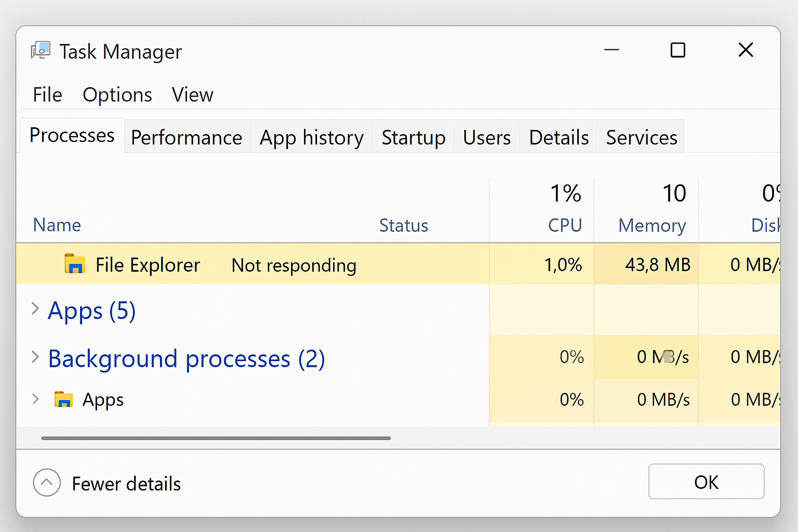This screenshot has height=532, width=798.
Task: Click the horizontal scrollbar thumb
Action: point(216,438)
